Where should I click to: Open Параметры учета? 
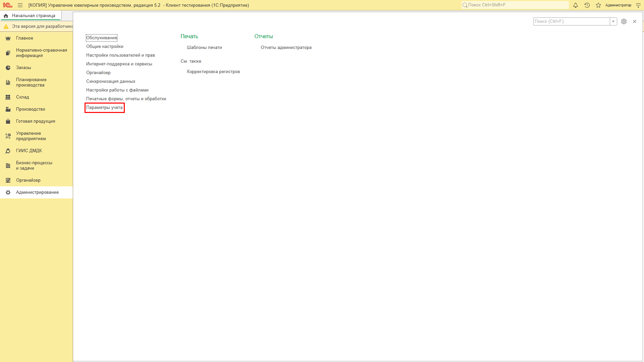(x=104, y=108)
